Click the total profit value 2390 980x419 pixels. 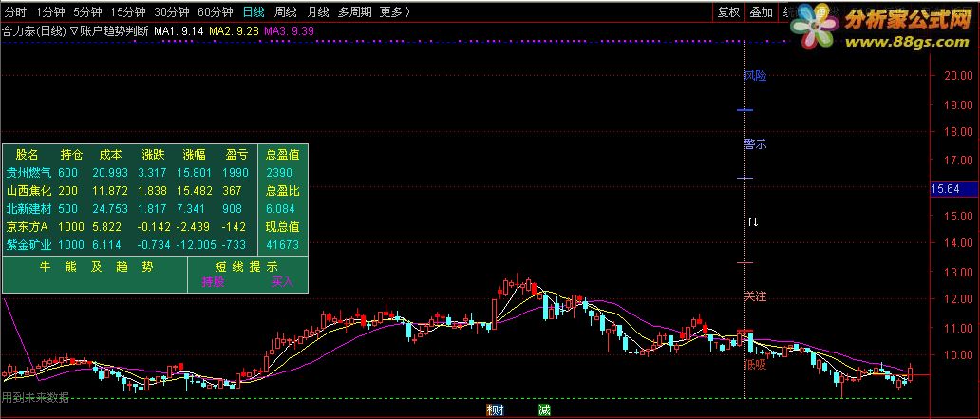point(279,173)
